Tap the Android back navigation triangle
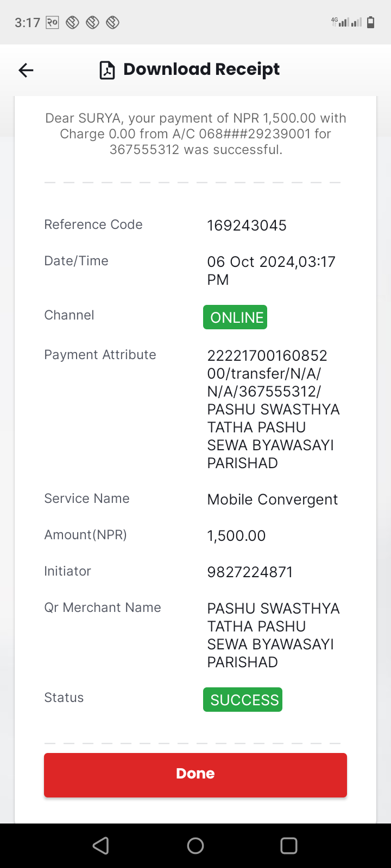Viewport: 391px width, 868px height. pyautogui.click(x=101, y=846)
